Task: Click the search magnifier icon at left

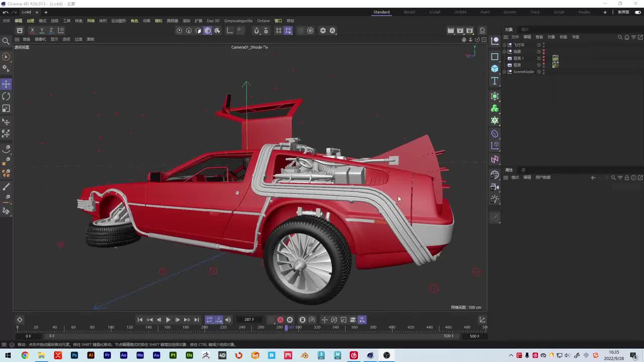Action: [x=6, y=41]
